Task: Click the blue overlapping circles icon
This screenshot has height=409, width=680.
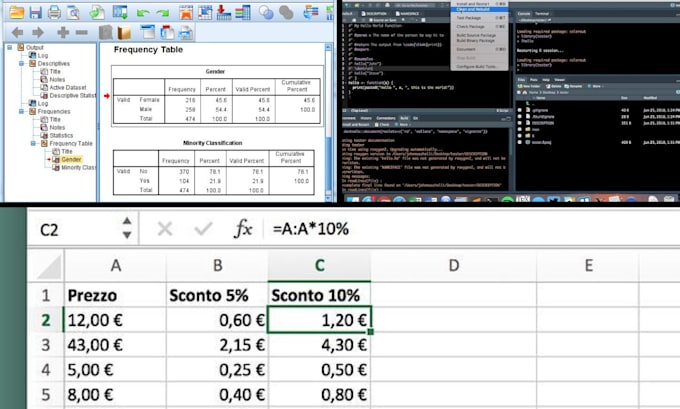Action: pyautogui.click(x=266, y=12)
